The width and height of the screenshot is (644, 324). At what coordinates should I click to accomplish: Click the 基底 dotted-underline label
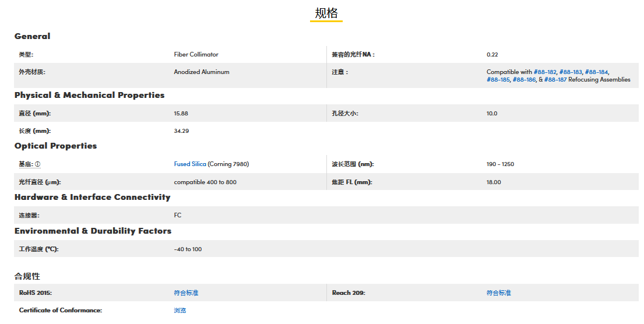(x=26, y=164)
